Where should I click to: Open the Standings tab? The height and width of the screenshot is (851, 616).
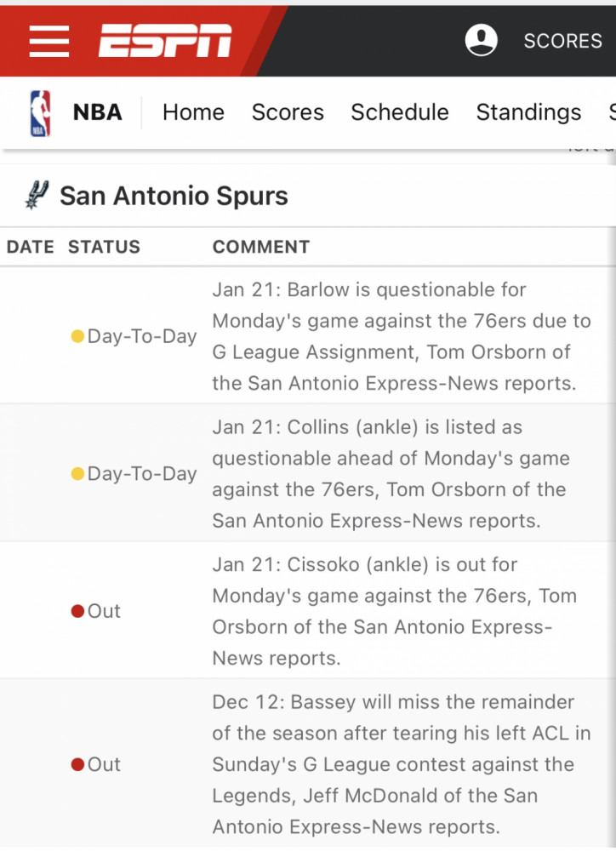click(528, 113)
